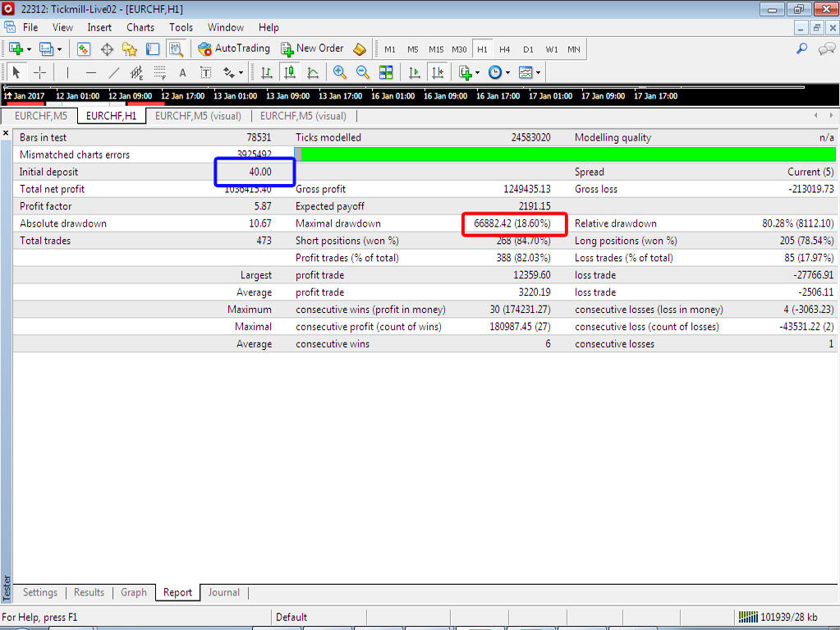
Task: Open the Insert menu
Action: pyautogui.click(x=99, y=27)
